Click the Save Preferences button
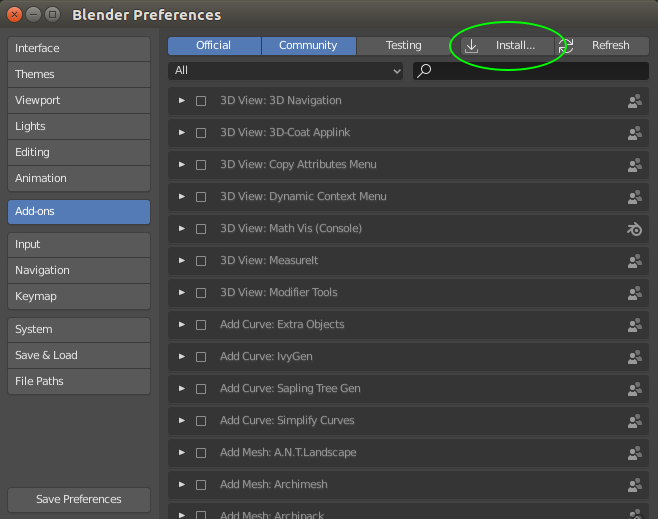 click(79, 500)
